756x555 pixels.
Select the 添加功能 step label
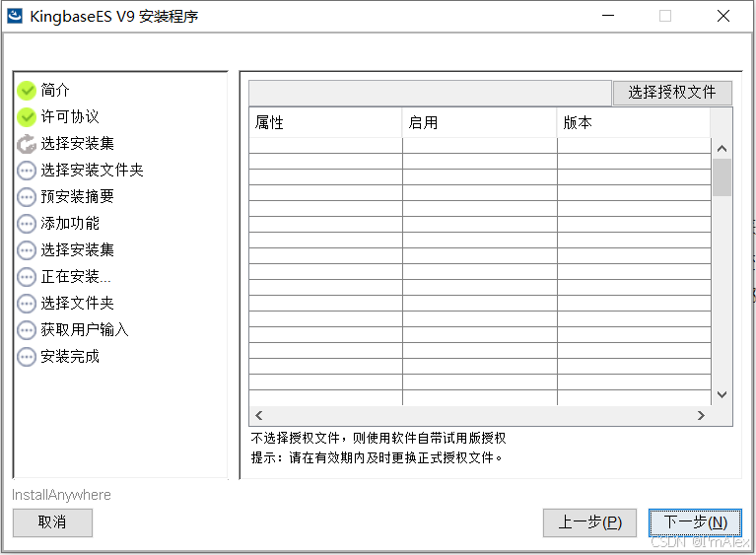[x=70, y=224]
